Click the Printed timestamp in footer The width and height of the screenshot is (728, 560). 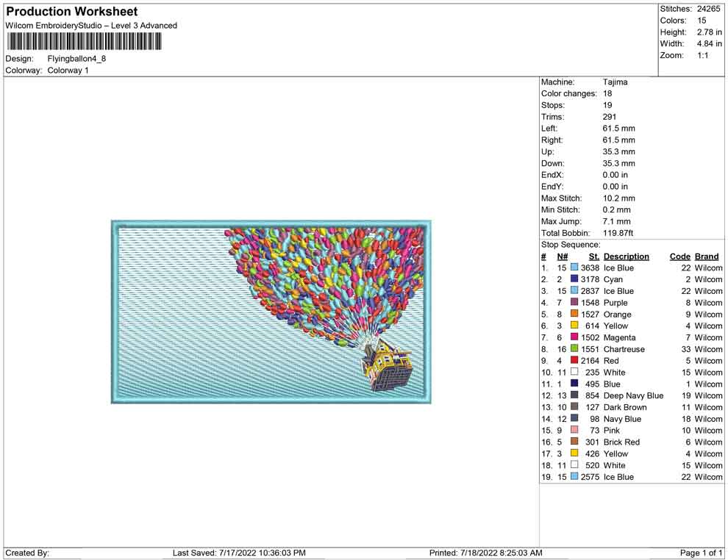click(x=485, y=553)
